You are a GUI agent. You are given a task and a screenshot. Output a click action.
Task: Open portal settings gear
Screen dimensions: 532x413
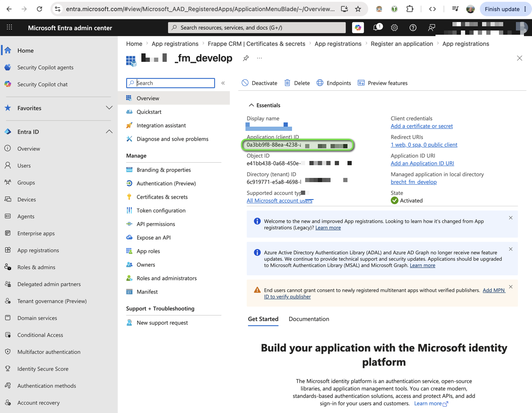pos(394,28)
